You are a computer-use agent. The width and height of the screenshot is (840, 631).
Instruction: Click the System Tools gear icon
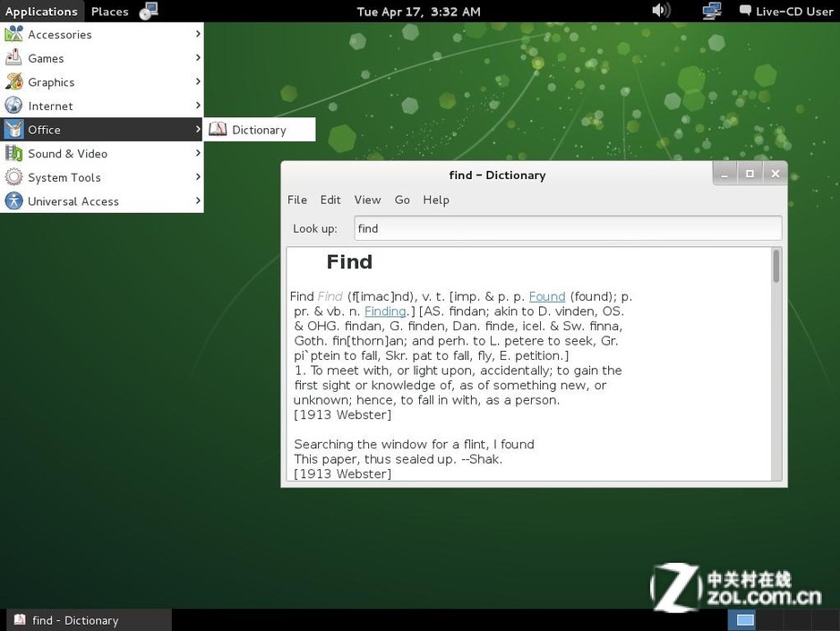coord(13,177)
